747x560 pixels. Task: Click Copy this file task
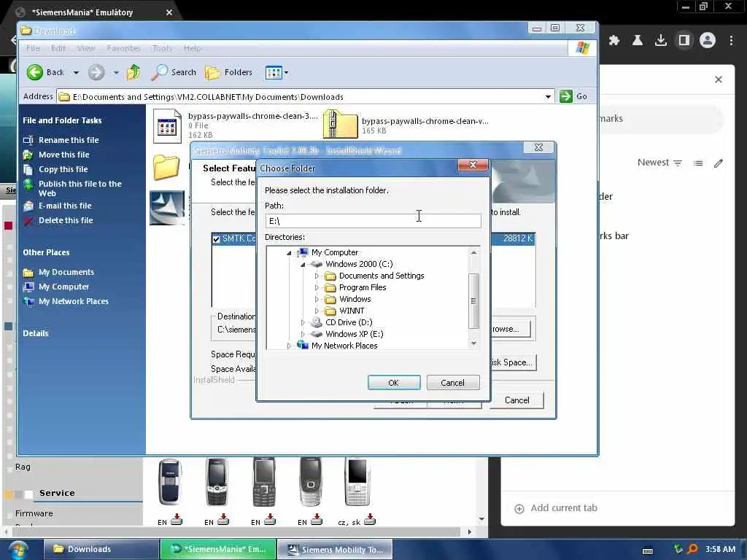coord(63,169)
